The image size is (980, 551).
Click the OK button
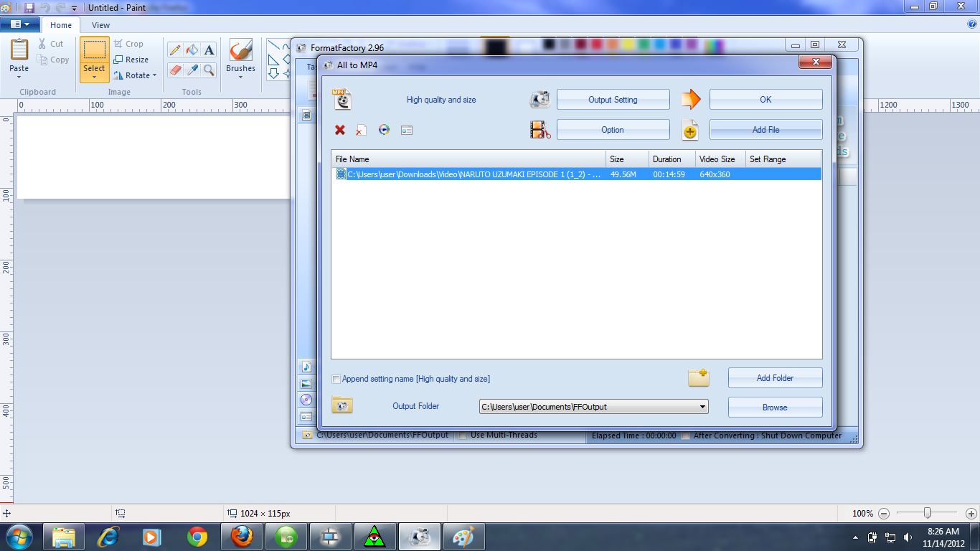coord(765,100)
